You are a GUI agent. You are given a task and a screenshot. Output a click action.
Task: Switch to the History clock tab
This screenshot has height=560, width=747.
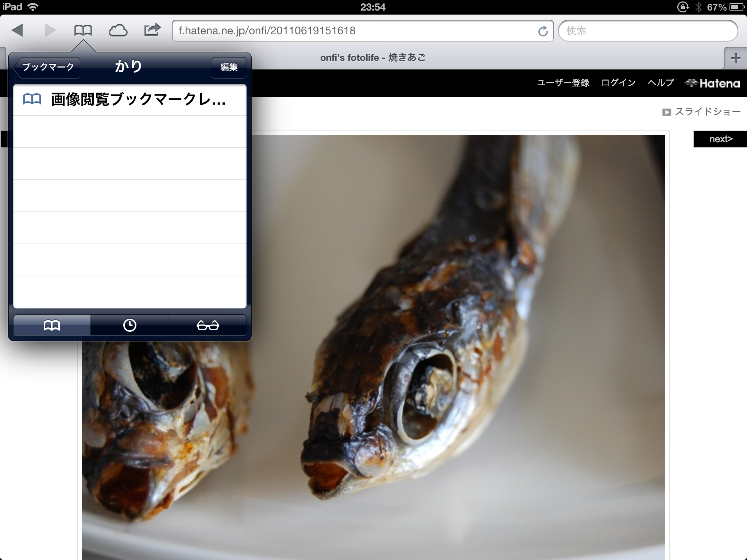coord(129,325)
